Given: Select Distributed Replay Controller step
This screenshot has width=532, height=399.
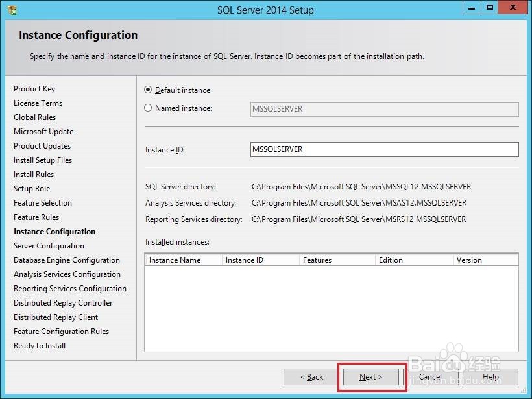Looking at the screenshot, I should 63,302.
